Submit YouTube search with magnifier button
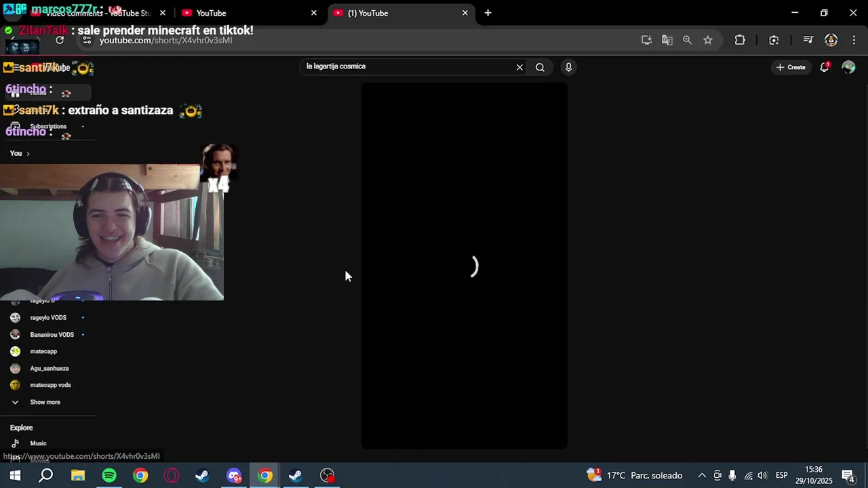 pyautogui.click(x=540, y=67)
